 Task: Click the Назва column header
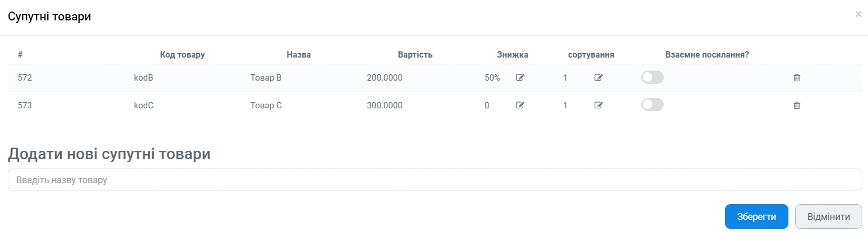298,54
